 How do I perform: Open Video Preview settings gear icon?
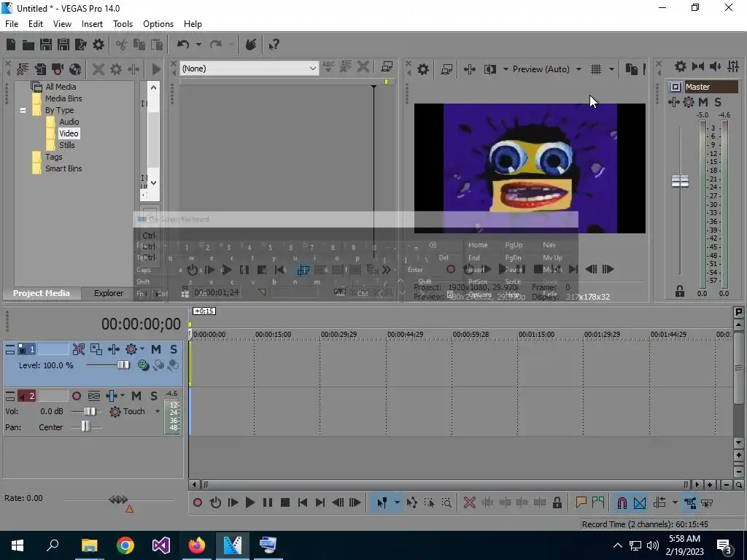click(x=422, y=69)
